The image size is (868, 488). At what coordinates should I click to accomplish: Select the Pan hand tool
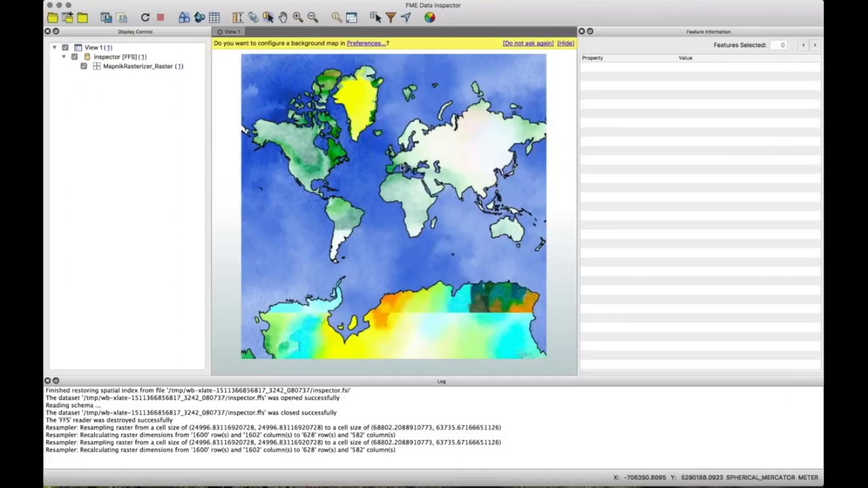[283, 18]
